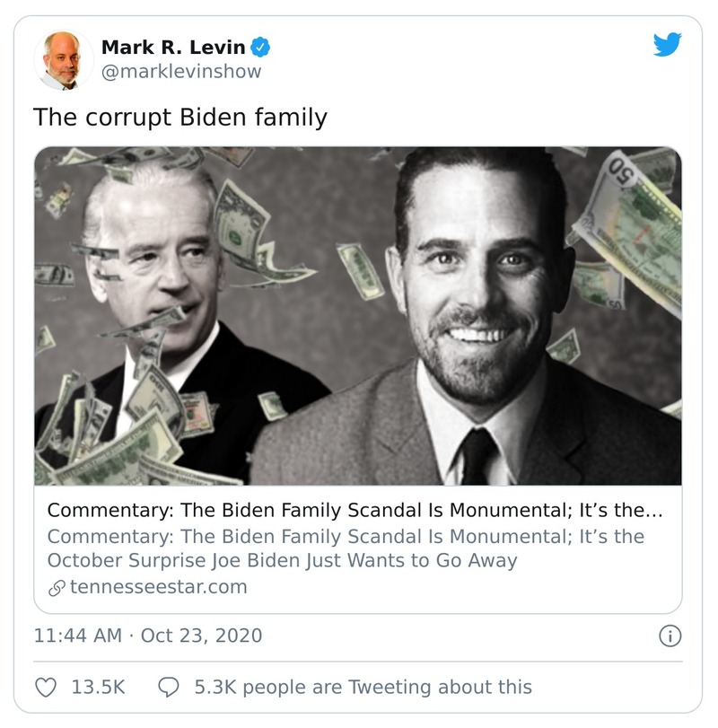718x728 pixels.
Task: Click the blue verified badge
Action: tap(265, 47)
